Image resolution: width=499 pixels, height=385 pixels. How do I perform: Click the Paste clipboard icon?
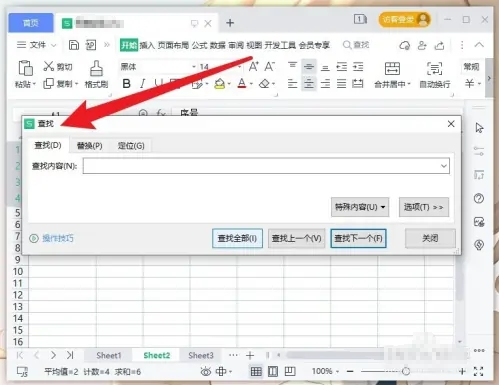click(25, 68)
